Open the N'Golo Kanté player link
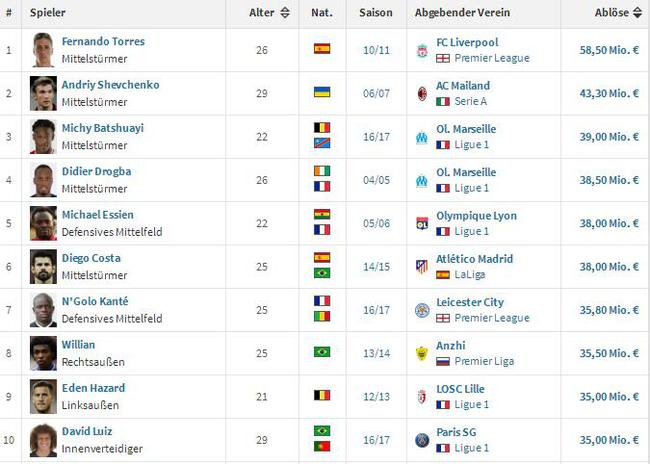This screenshot has width=650, height=464. click(x=95, y=301)
